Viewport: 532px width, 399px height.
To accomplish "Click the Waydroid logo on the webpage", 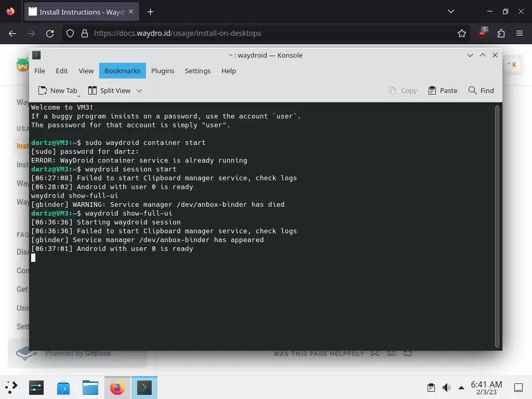I will coord(22,64).
